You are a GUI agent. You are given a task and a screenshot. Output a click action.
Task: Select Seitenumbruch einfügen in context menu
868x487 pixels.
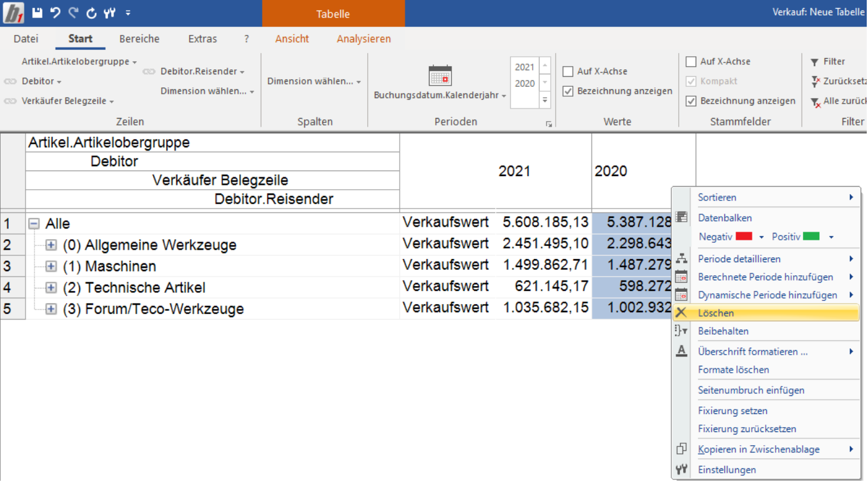point(766,390)
